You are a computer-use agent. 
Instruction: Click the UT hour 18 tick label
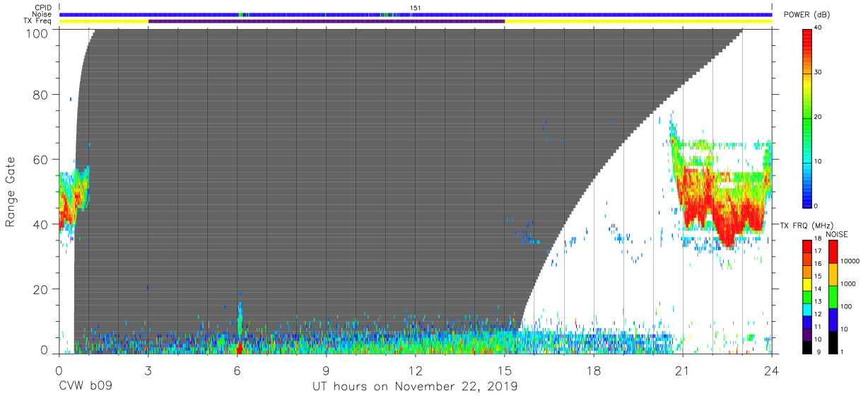point(594,370)
